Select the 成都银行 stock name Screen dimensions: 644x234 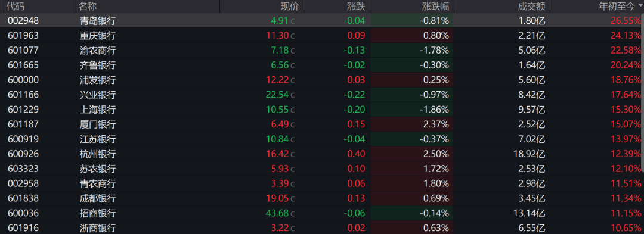tap(98, 198)
